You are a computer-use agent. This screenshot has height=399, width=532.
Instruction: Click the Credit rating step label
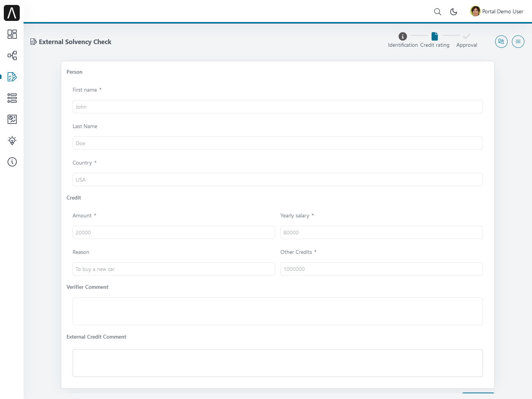pyautogui.click(x=435, y=45)
